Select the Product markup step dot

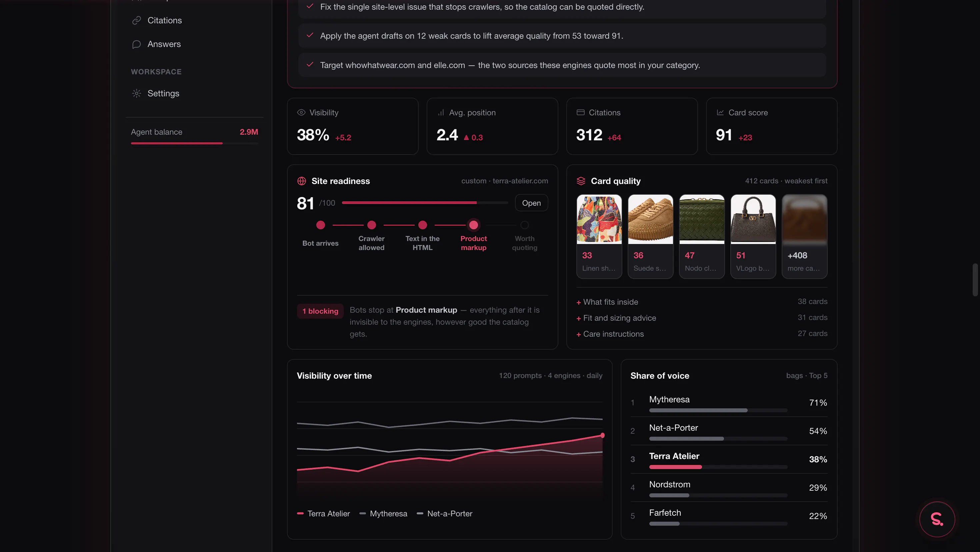click(474, 225)
